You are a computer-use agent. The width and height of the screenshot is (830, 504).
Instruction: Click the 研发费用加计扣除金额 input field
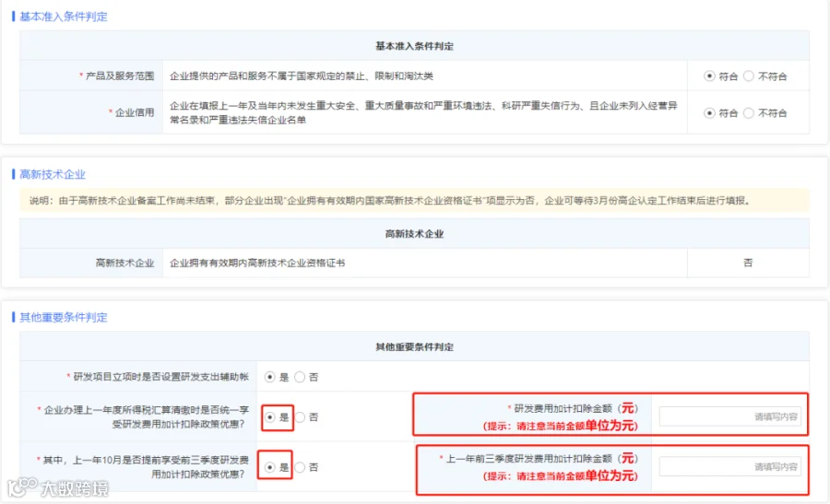(730, 416)
